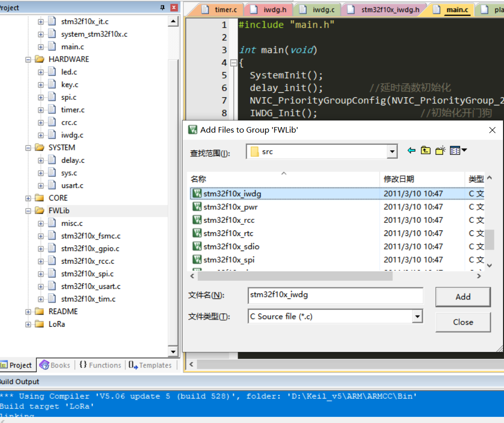
Task: Click the stm32f10x_sdio file icon
Action: pos(197,246)
